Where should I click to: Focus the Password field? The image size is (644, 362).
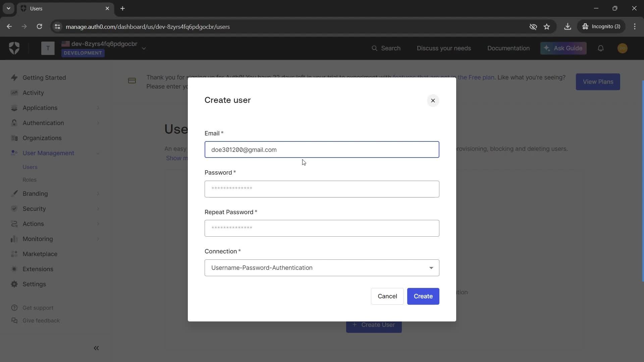322,189
